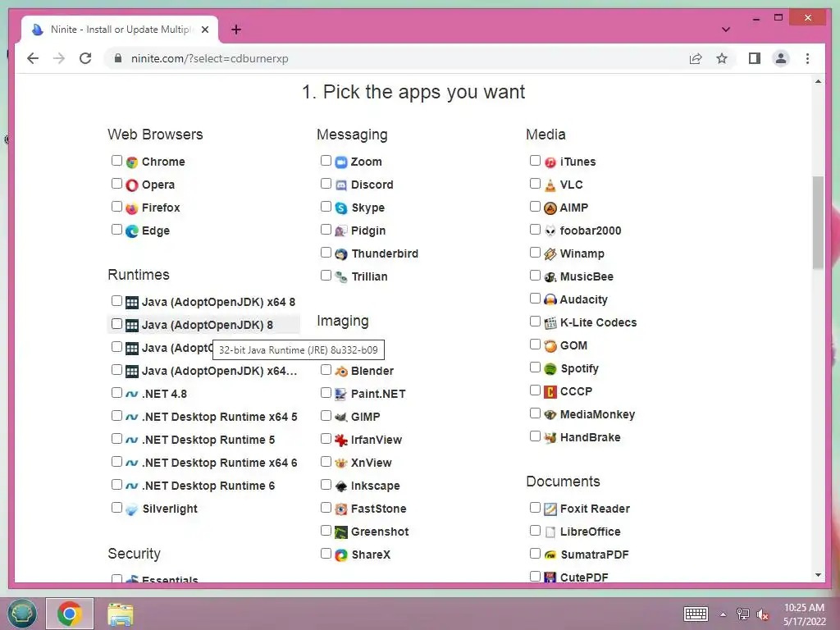This screenshot has height=630, width=840.
Task: Click the bookmark star icon in address bar
Action: pos(722,58)
